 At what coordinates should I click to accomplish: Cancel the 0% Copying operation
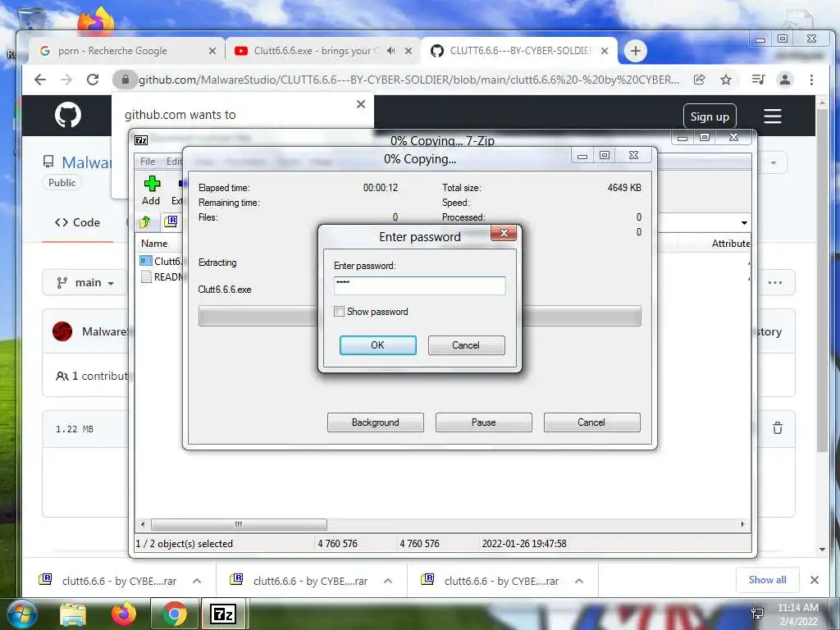pyautogui.click(x=591, y=422)
